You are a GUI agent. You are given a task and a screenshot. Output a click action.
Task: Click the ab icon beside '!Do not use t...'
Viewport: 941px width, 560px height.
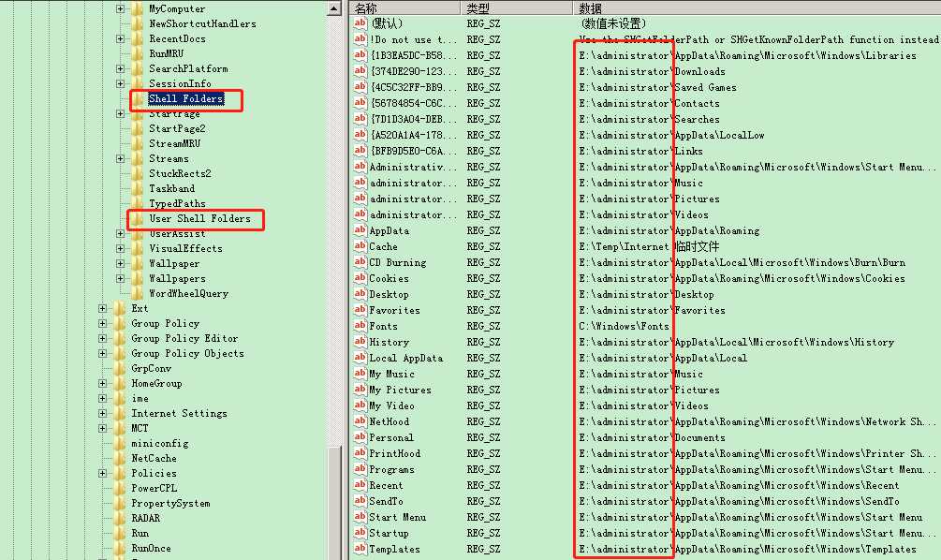tap(360, 39)
